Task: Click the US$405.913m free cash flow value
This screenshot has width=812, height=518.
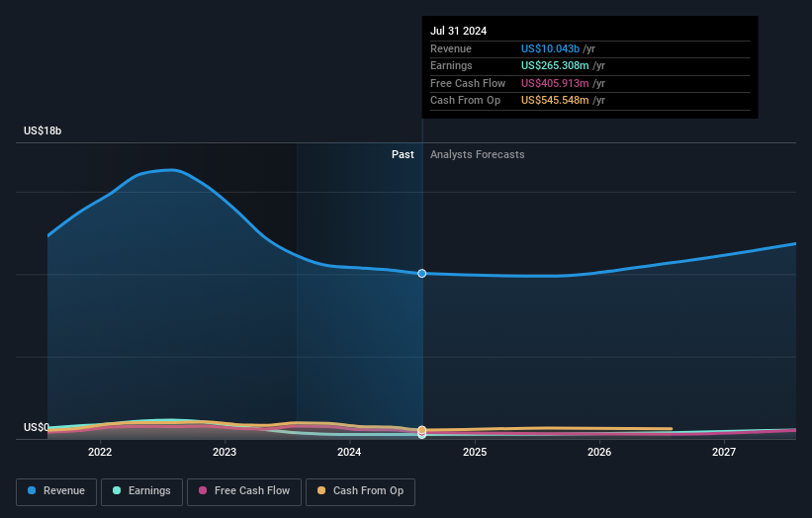Action: pos(555,83)
